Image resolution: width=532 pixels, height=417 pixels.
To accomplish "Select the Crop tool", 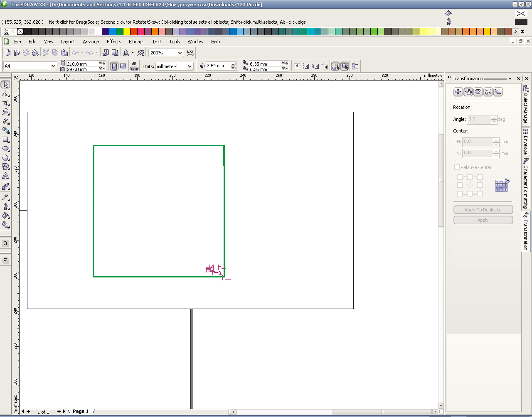I will pyautogui.click(x=5, y=103).
